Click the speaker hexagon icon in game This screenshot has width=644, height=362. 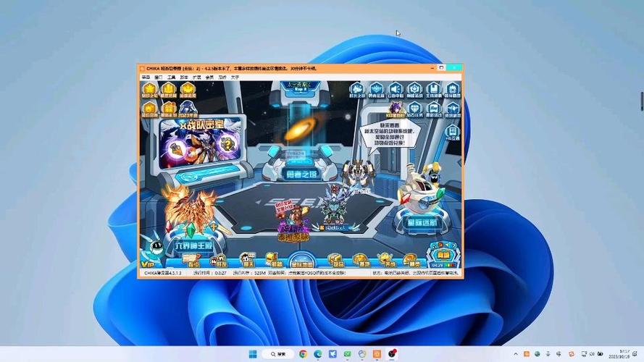(395, 90)
